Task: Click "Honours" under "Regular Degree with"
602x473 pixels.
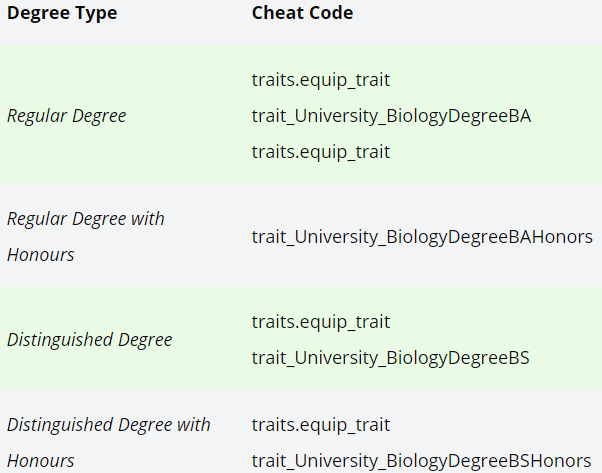Action: pyautogui.click(x=40, y=255)
